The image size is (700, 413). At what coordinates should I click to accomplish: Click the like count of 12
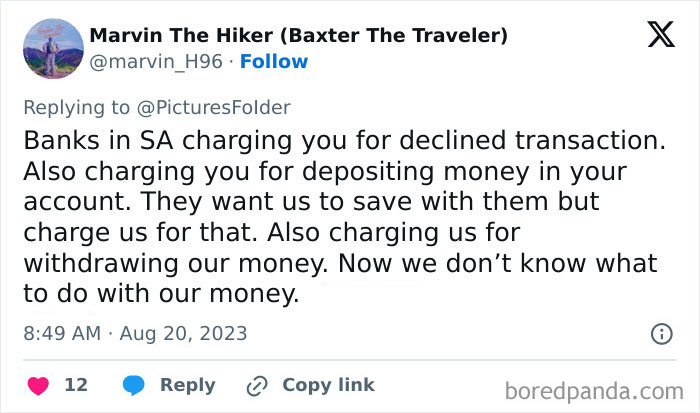[76, 385]
